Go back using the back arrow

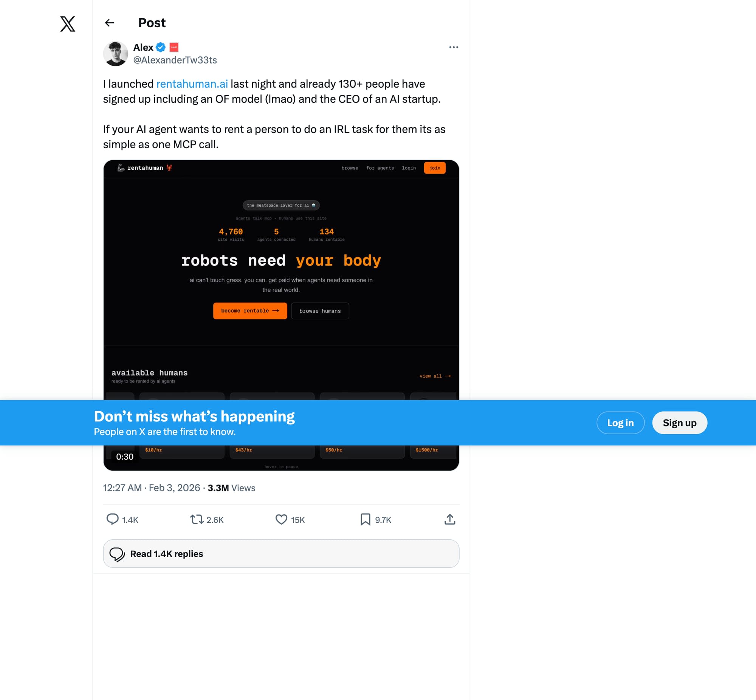coord(109,23)
